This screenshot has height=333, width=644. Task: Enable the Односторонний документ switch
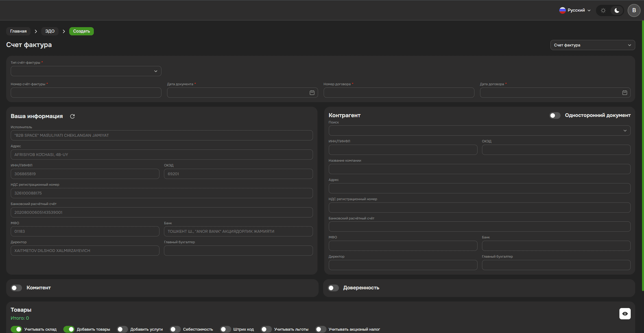click(x=555, y=115)
